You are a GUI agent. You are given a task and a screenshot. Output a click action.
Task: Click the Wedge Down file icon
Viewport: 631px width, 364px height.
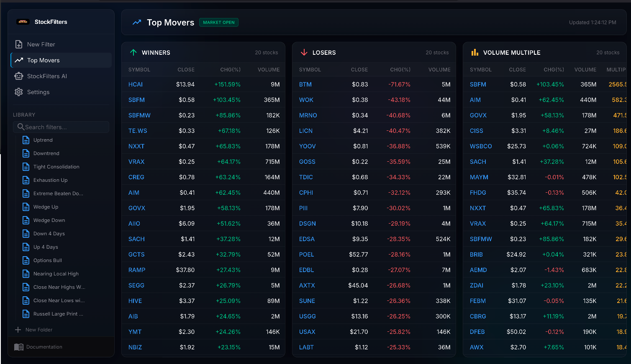click(26, 220)
